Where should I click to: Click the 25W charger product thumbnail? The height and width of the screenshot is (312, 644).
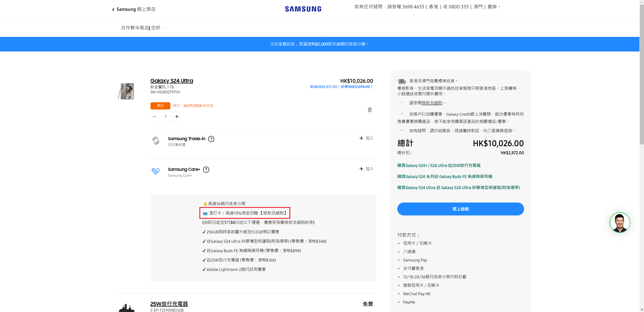tap(126, 307)
